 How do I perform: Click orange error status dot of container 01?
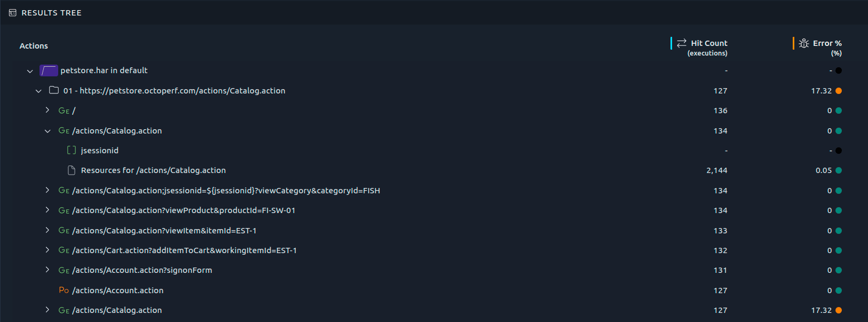coord(839,91)
